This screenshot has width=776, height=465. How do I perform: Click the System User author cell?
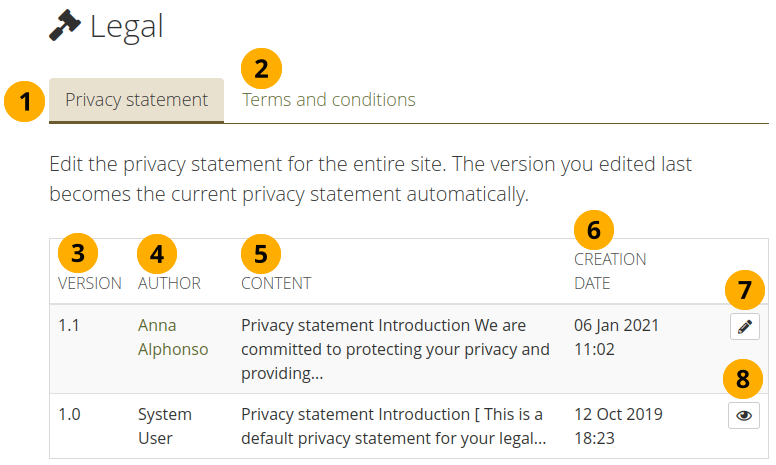coord(165,425)
